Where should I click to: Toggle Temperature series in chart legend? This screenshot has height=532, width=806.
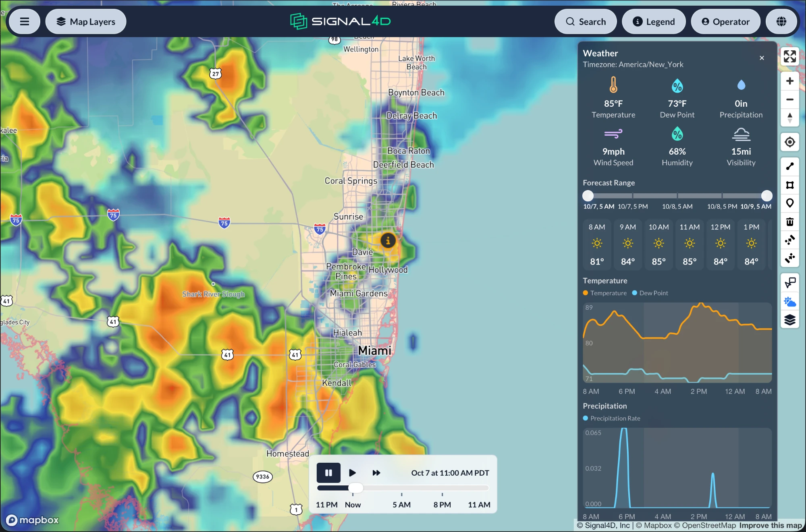(x=604, y=293)
